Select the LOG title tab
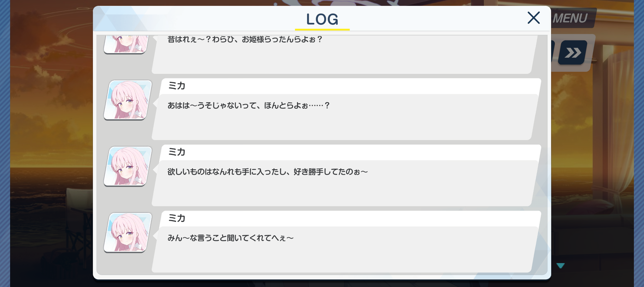This screenshot has height=287, width=644. pos(322,19)
